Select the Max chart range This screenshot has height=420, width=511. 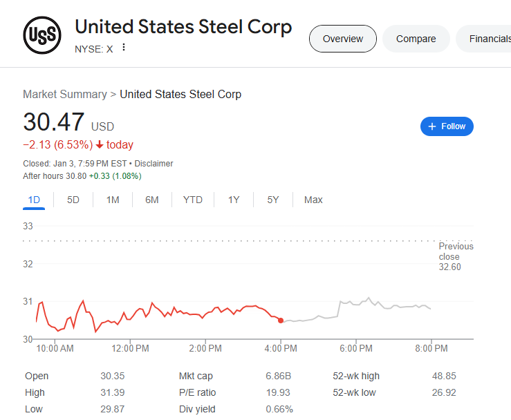click(313, 200)
